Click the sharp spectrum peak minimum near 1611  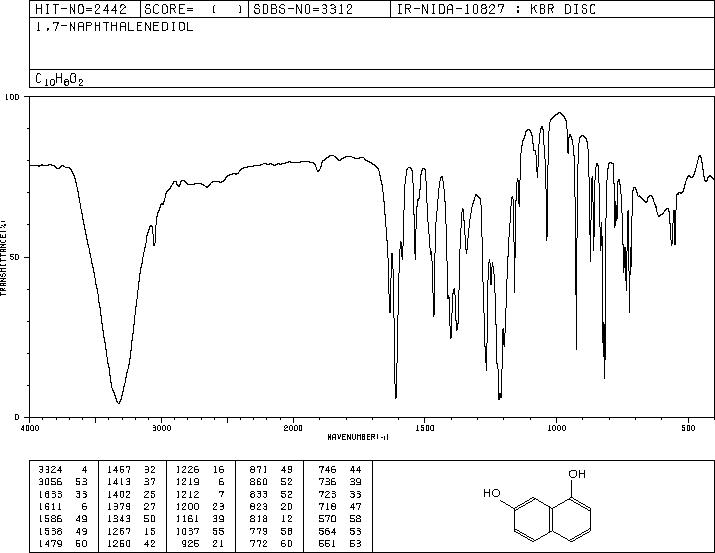click(396, 398)
